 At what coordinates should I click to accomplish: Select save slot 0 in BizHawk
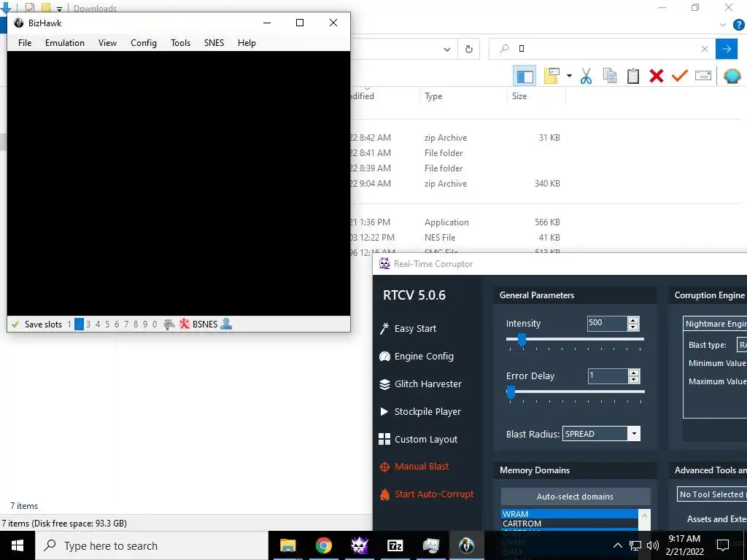tap(155, 324)
